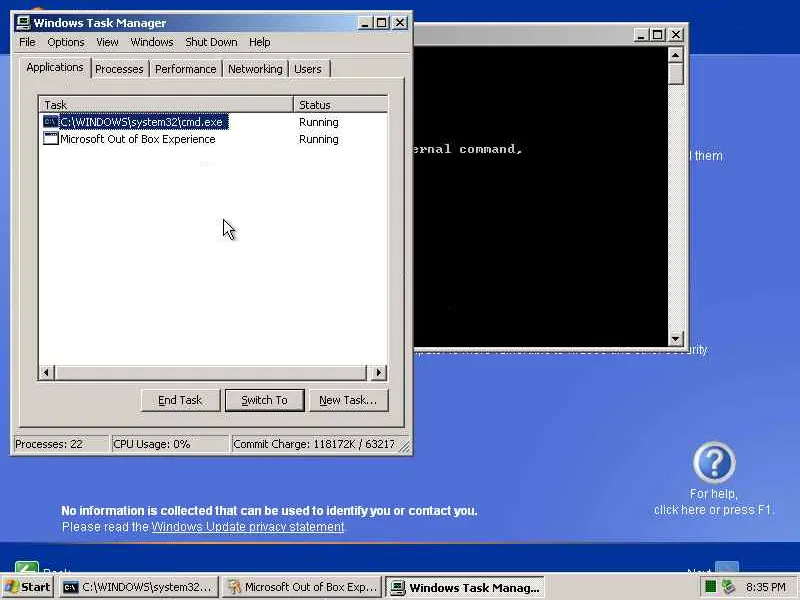800x600 pixels.
Task: Click the 8:35 PM clock
Action: [x=766, y=587]
